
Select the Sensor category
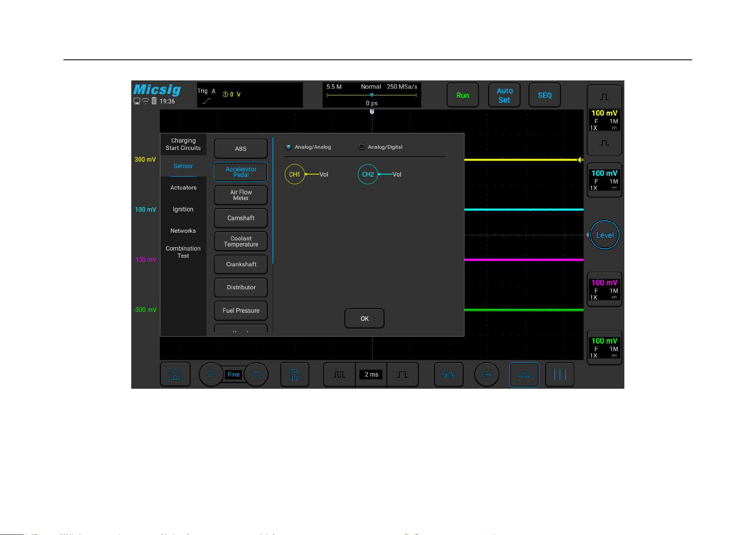coord(183,166)
